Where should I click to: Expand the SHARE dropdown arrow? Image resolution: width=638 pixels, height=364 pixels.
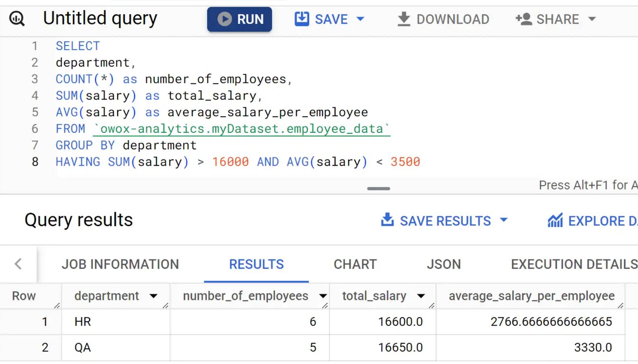[x=592, y=19]
